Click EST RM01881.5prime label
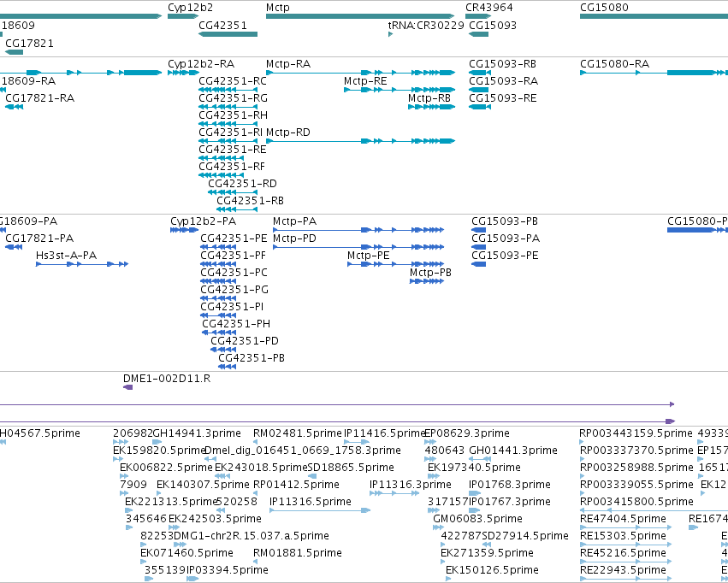This screenshot has width=728, height=583. coord(297,553)
